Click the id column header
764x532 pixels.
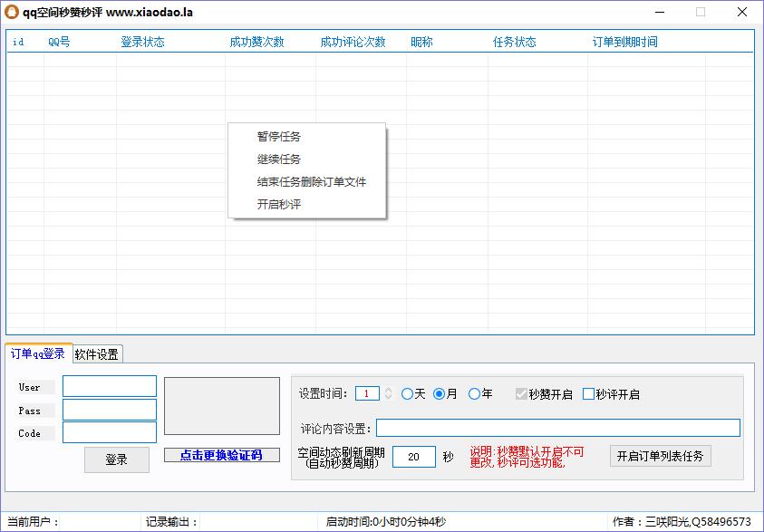pos(18,42)
